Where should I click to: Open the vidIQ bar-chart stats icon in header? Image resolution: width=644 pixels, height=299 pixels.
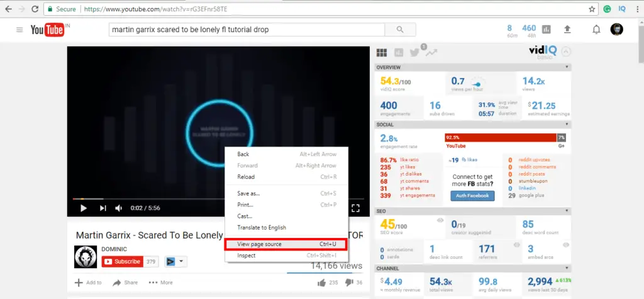(x=547, y=29)
